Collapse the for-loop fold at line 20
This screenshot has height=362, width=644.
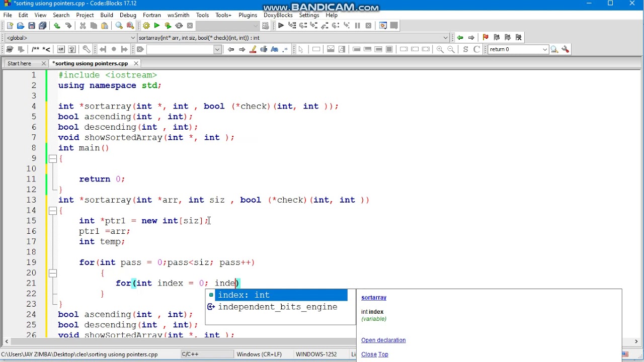click(52, 273)
